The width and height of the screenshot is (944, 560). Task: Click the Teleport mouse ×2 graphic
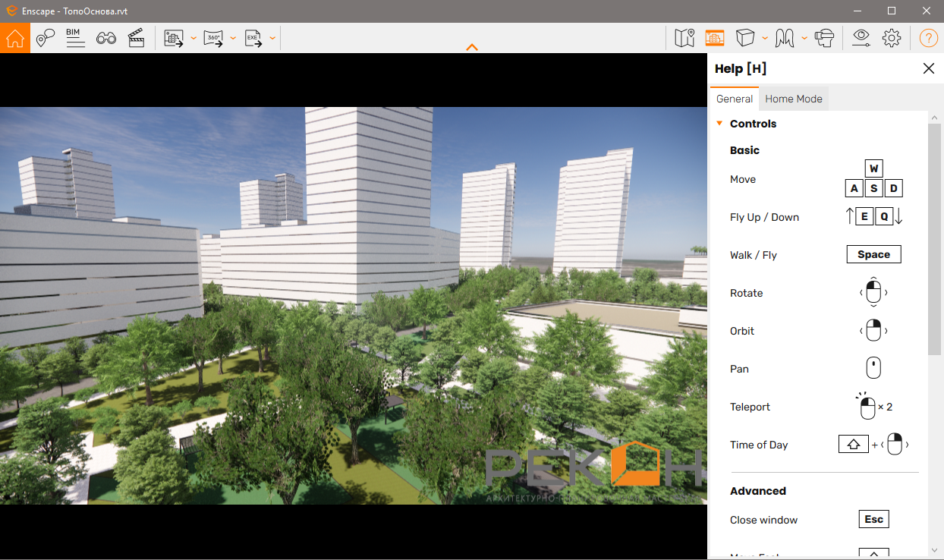click(873, 407)
